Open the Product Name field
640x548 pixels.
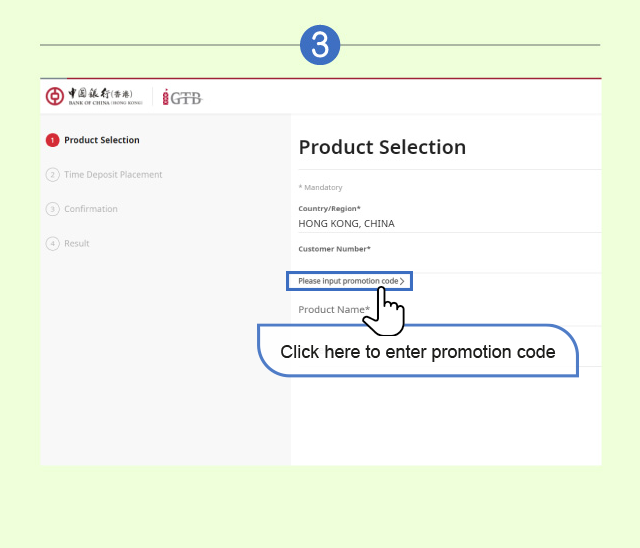334,310
